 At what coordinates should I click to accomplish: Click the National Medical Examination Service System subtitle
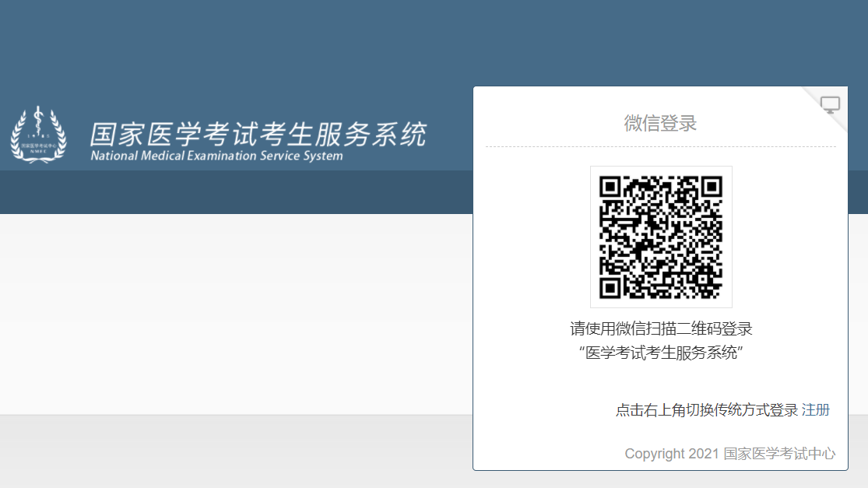click(x=216, y=156)
